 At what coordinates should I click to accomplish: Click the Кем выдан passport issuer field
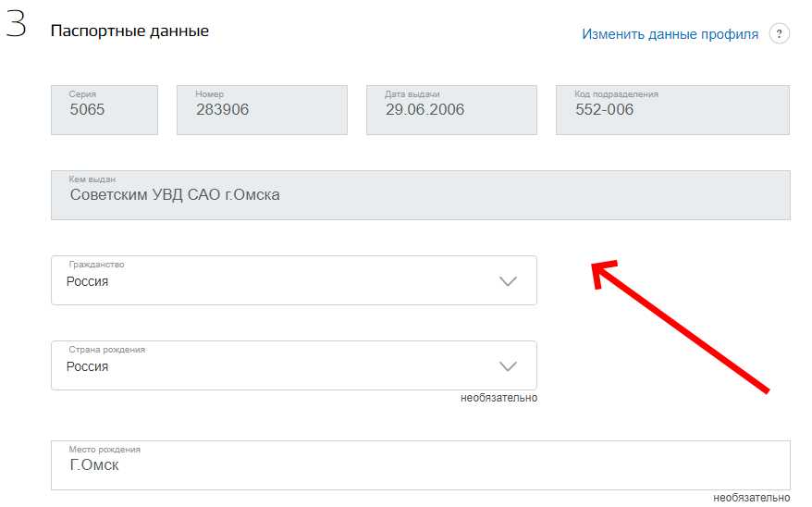(420, 195)
